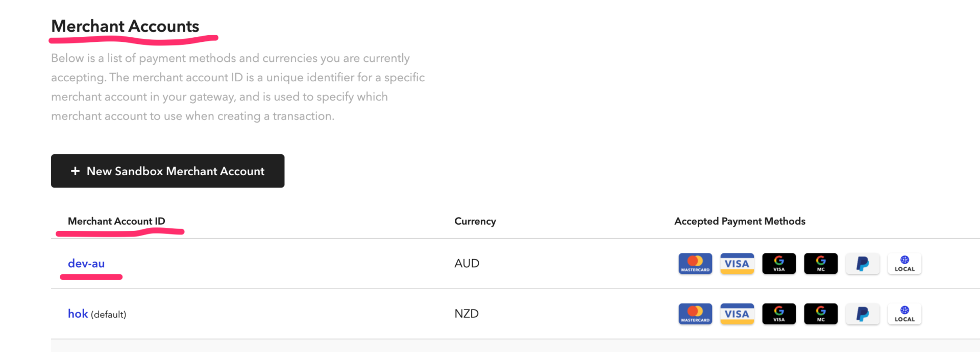Select the NZD currency cell
This screenshot has height=352, width=980.
coord(467,314)
